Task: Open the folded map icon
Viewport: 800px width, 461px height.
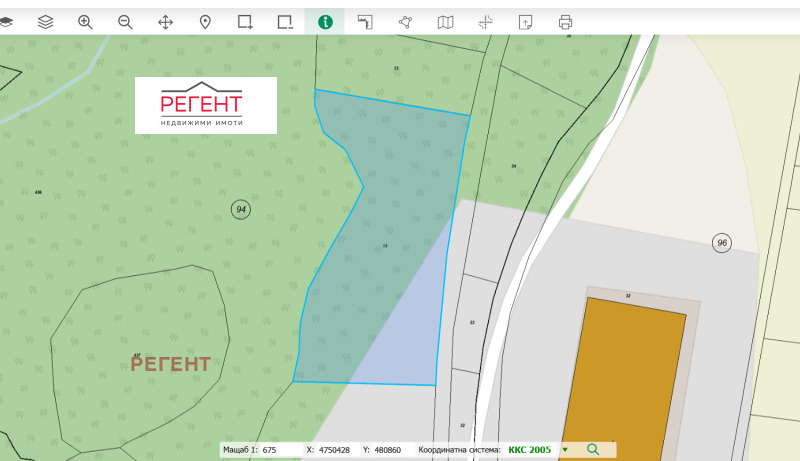Action: coord(445,21)
